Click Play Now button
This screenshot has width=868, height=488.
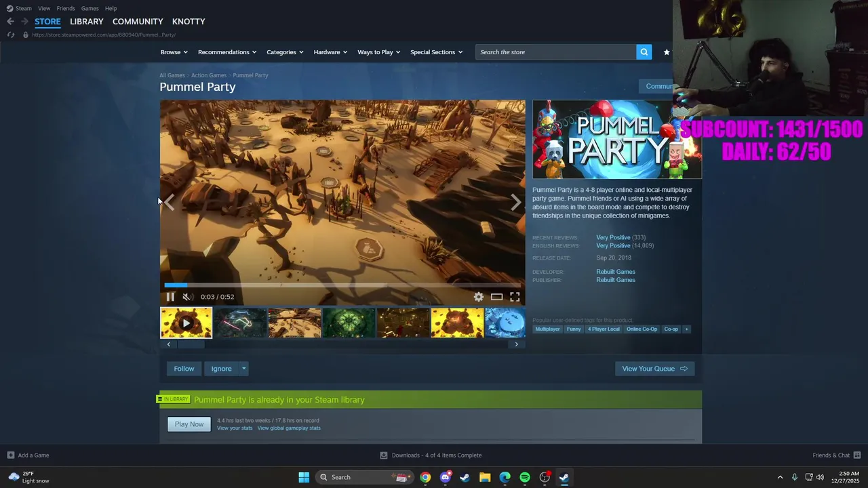point(189,424)
